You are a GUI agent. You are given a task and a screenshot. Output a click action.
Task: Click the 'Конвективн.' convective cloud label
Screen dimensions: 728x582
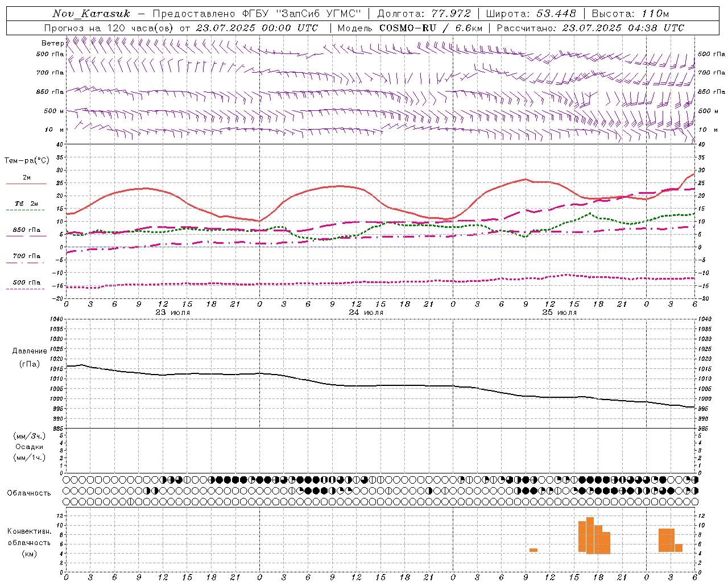(30, 531)
